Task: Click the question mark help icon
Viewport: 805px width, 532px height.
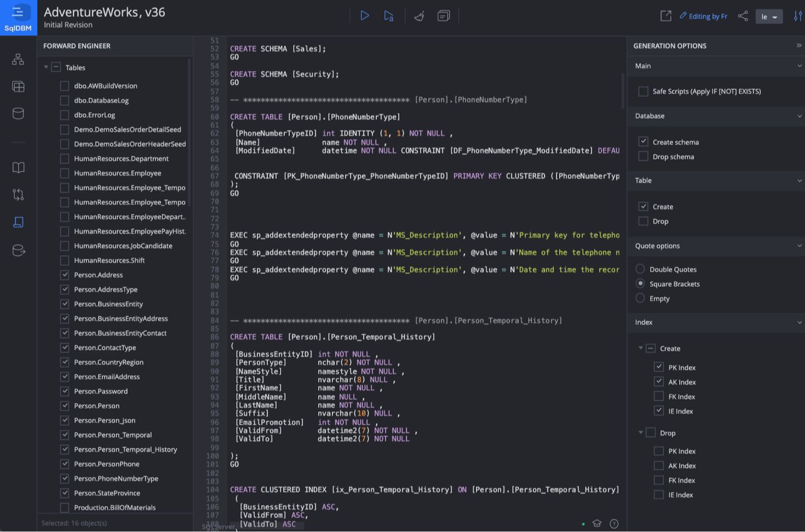Action: click(x=614, y=524)
